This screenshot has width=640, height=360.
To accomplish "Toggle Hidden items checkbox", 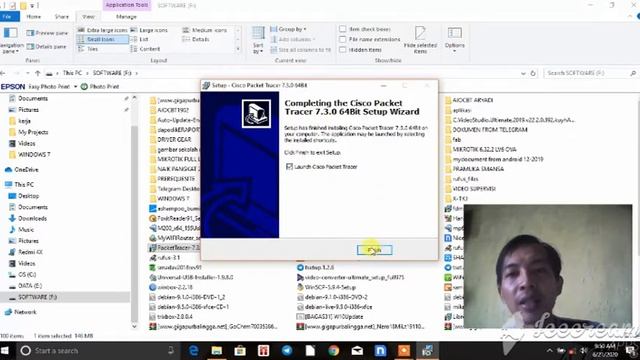I will [x=342, y=49].
